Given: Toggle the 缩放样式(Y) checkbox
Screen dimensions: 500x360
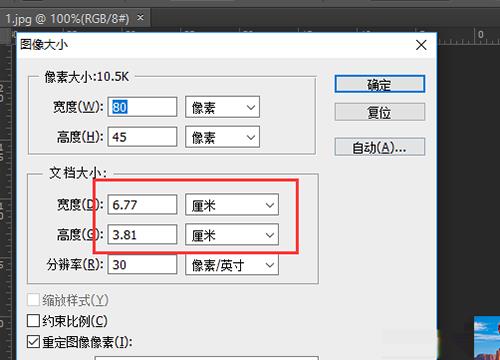Looking at the screenshot, I should click(x=33, y=300).
